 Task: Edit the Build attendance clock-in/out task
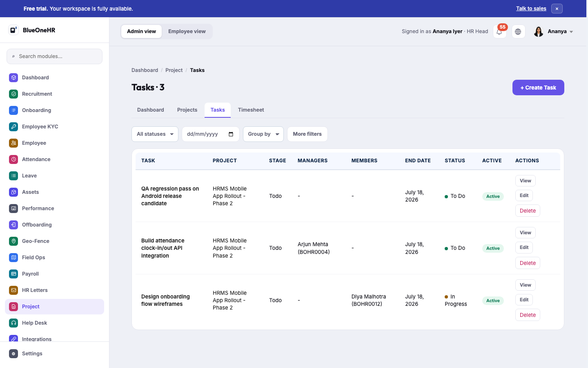click(524, 247)
